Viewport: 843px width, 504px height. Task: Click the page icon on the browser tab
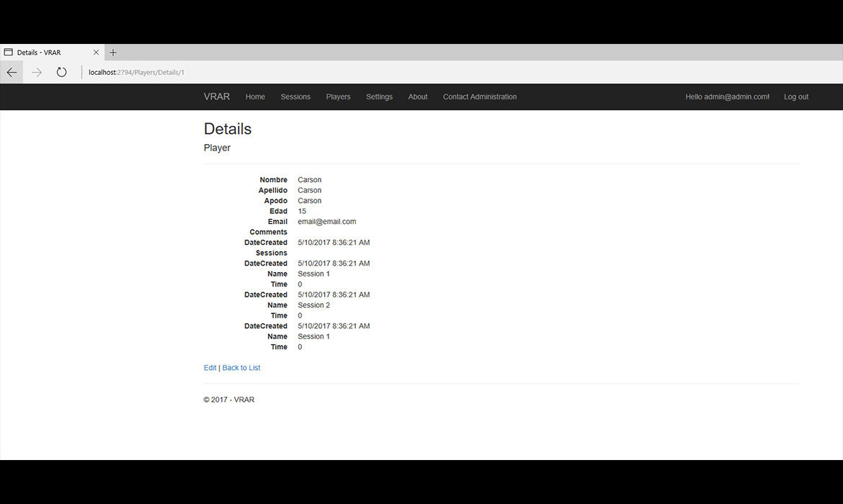pos(9,53)
